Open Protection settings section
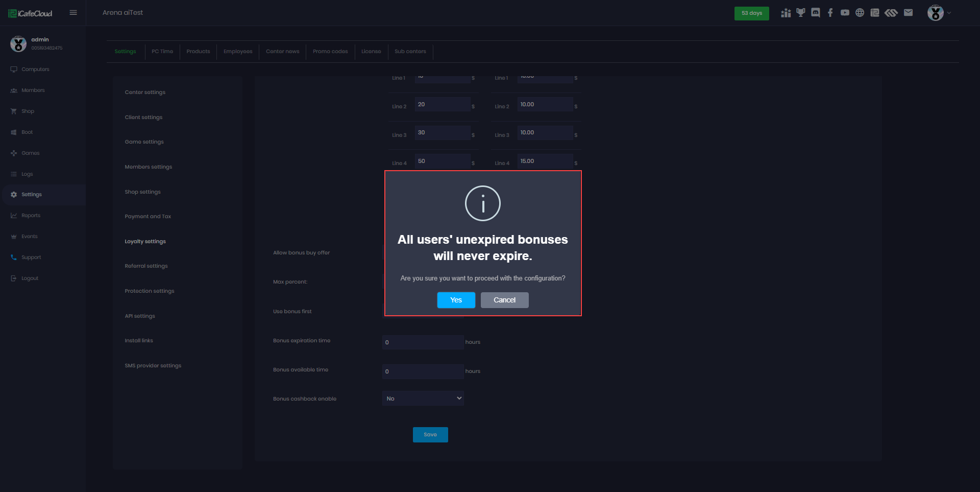The height and width of the screenshot is (492, 980). [x=150, y=291]
